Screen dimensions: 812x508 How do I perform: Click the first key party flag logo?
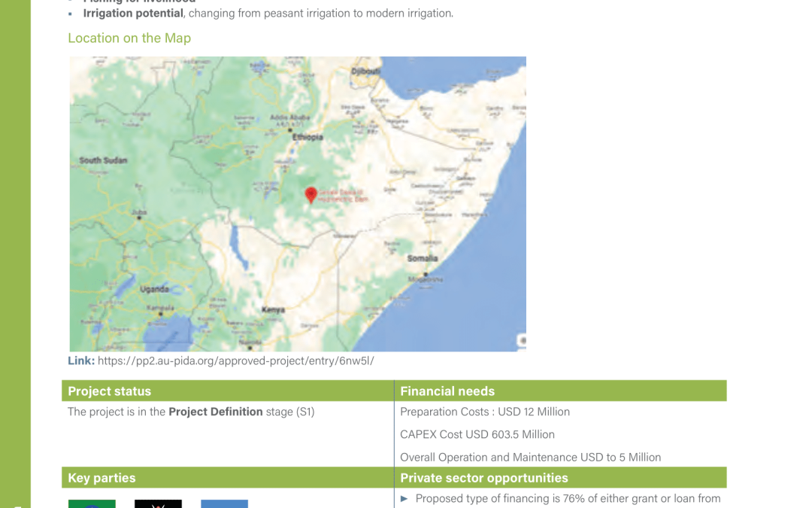(x=92, y=503)
